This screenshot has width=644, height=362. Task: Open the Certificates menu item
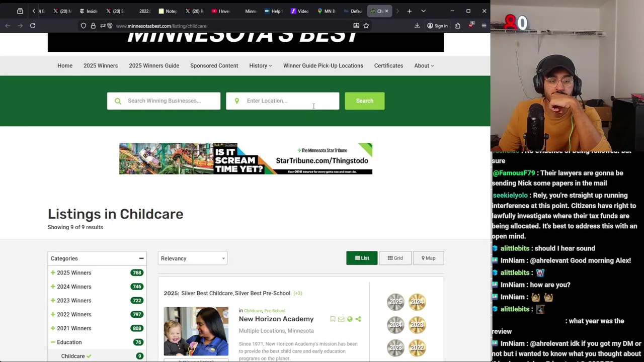[388, 66]
